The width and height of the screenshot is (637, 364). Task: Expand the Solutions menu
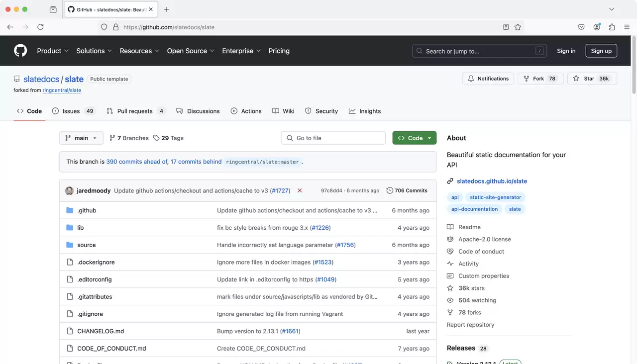(95, 51)
